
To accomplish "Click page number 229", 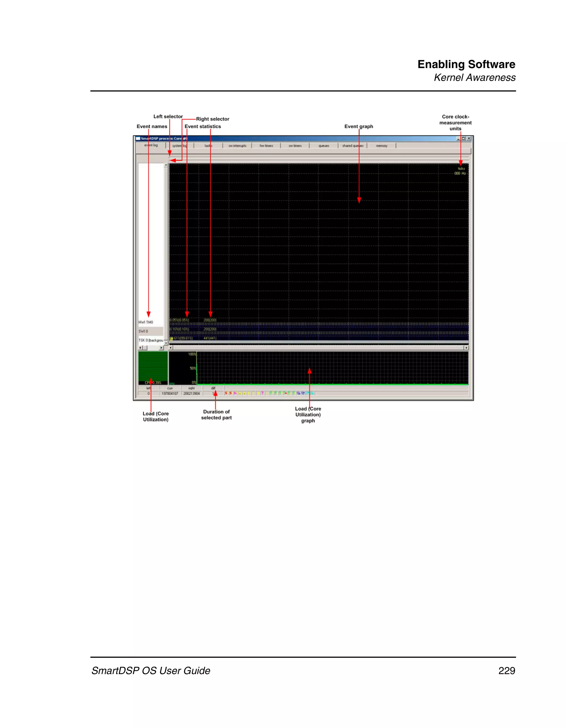I will [507, 671].
